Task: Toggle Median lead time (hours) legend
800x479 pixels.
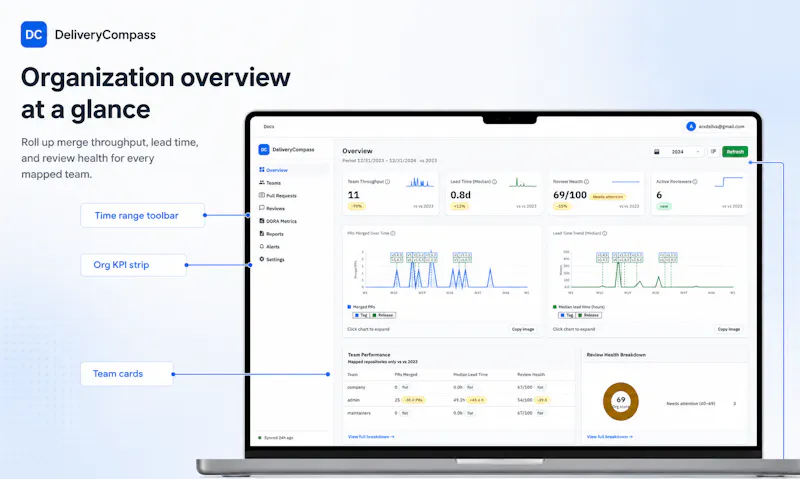Action: pos(579,307)
